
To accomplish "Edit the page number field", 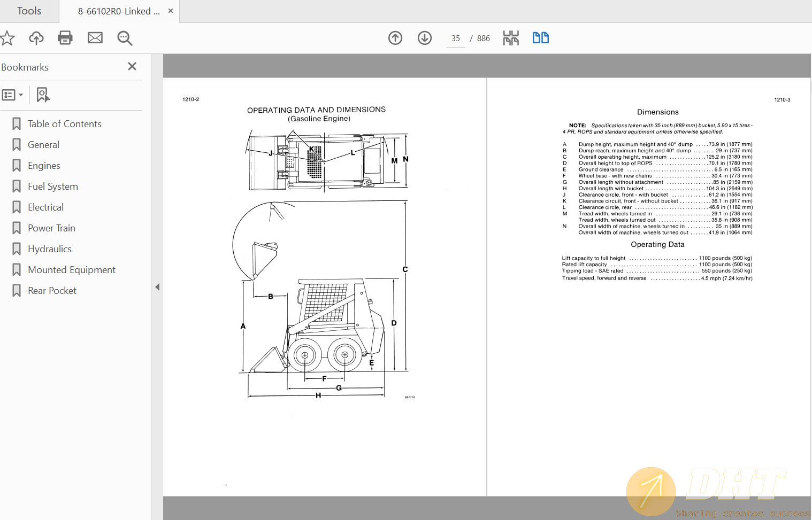I will [x=455, y=38].
